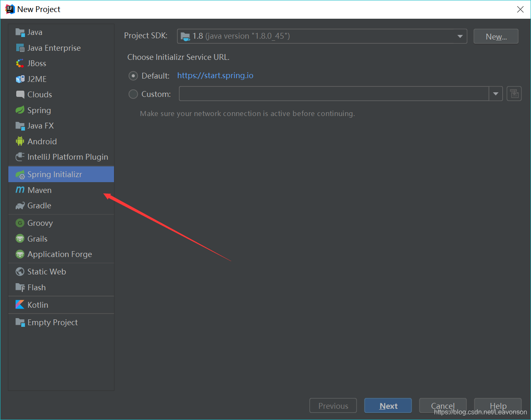
Task: Click the Next button
Action: (388, 406)
